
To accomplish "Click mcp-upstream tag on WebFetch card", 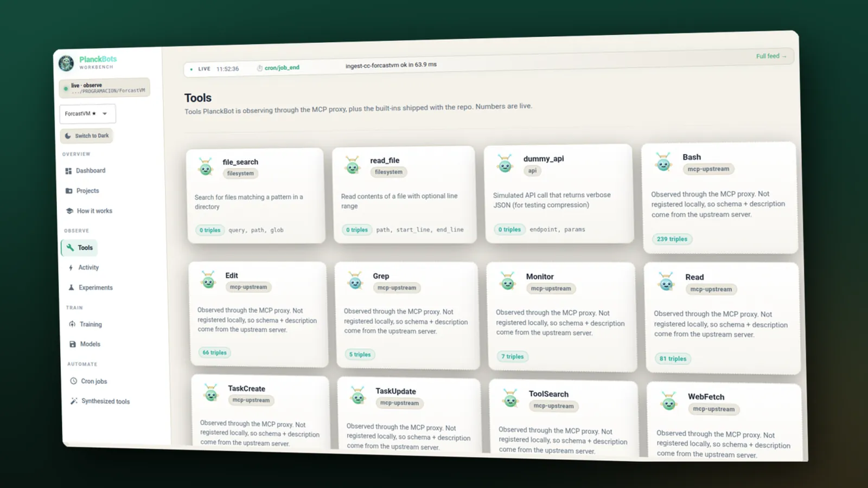I will [x=713, y=409].
